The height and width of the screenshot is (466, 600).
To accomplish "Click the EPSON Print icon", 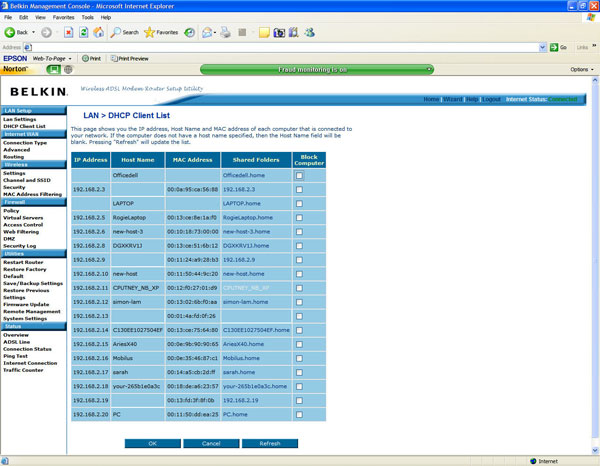I will click(x=91, y=58).
